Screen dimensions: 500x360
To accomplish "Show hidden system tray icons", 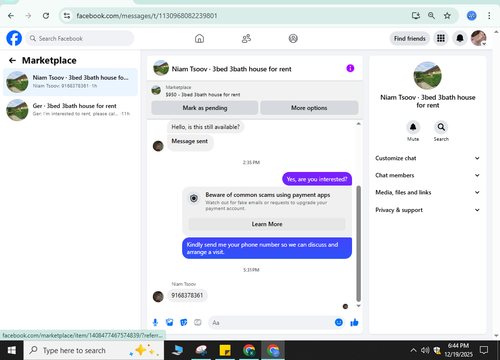I will coord(413,350).
